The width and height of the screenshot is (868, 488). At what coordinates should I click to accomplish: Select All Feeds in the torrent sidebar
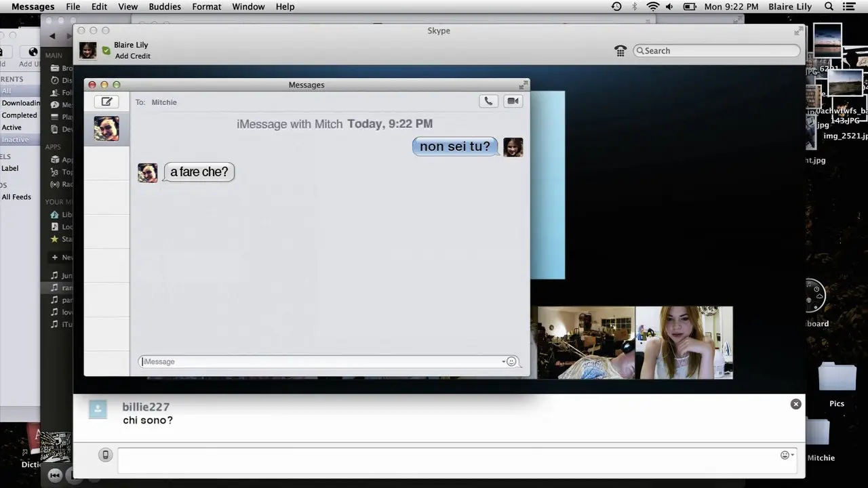pos(16,197)
